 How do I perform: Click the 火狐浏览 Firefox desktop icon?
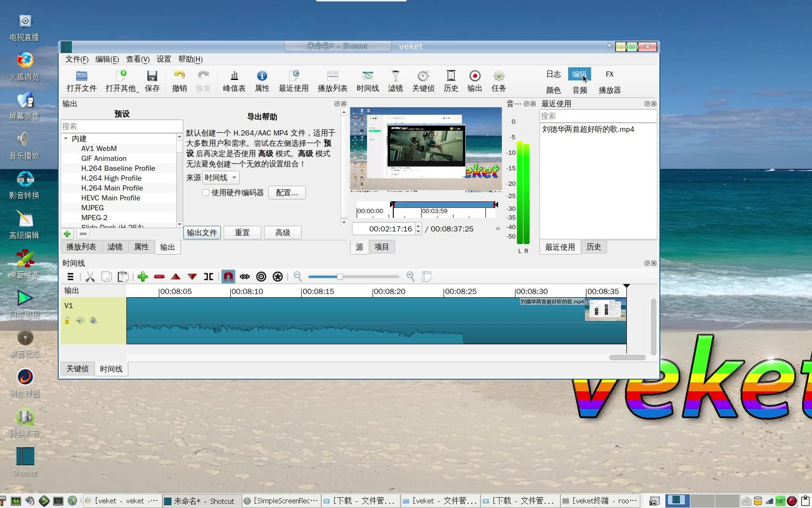click(x=24, y=67)
